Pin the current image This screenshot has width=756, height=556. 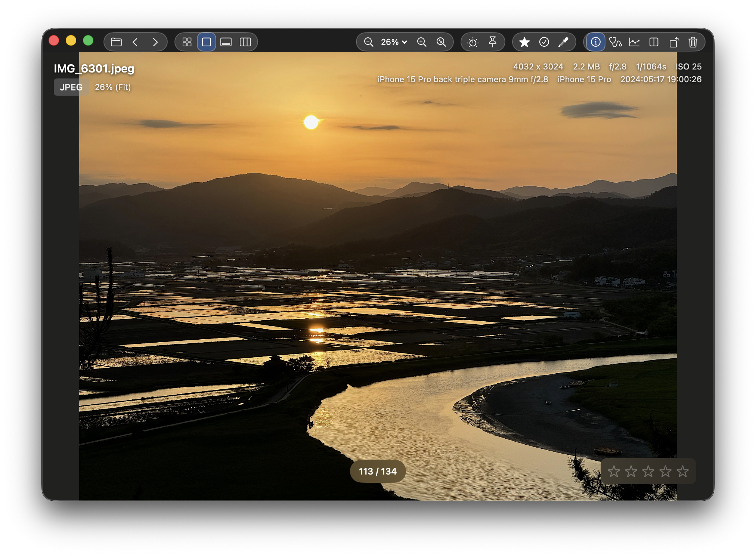(x=493, y=42)
